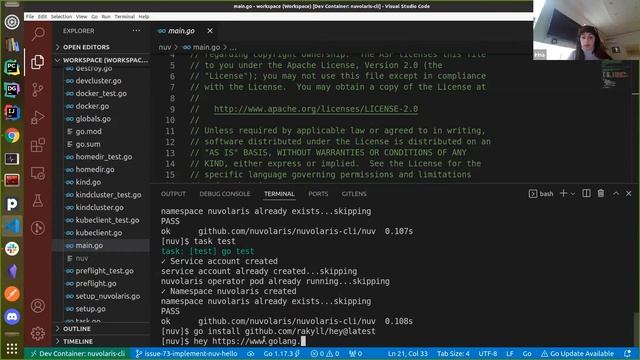
Task: Expand the Timeline section
Action: click(102, 341)
